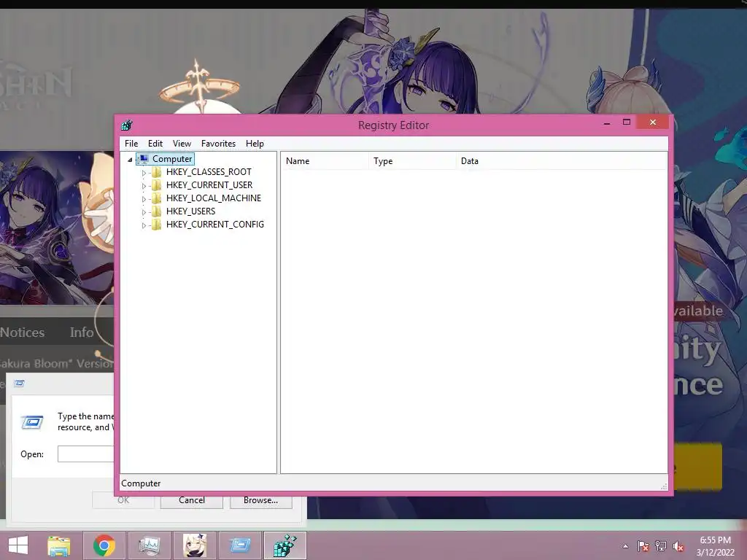Close the Registry Editor window
This screenshot has height=560, width=747.
[x=653, y=122]
